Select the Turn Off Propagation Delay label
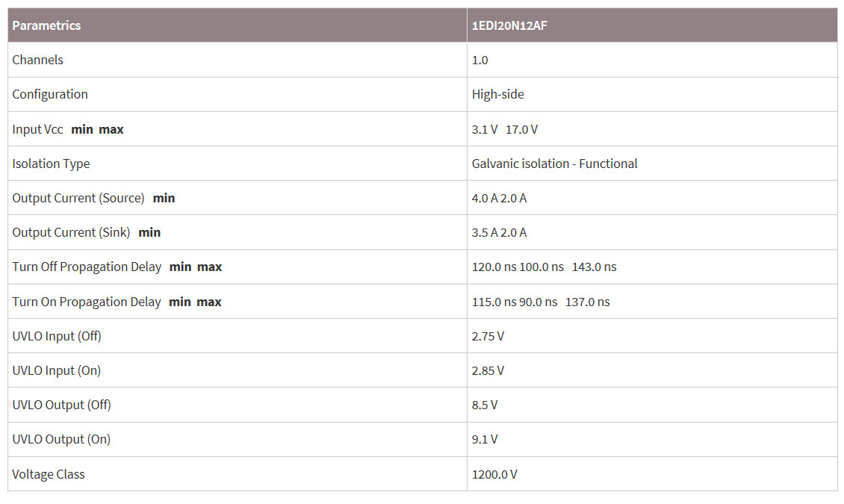This screenshot has width=844, height=504. point(87,267)
